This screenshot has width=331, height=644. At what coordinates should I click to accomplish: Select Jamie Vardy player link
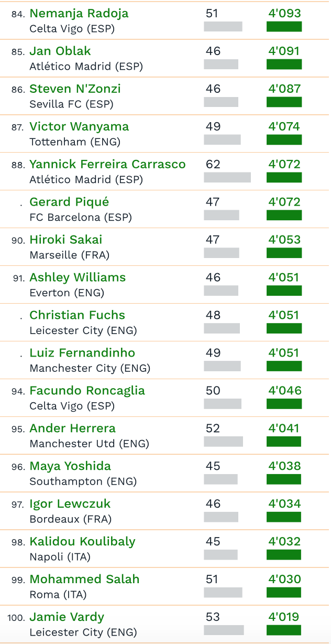pyautogui.click(x=67, y=618)
